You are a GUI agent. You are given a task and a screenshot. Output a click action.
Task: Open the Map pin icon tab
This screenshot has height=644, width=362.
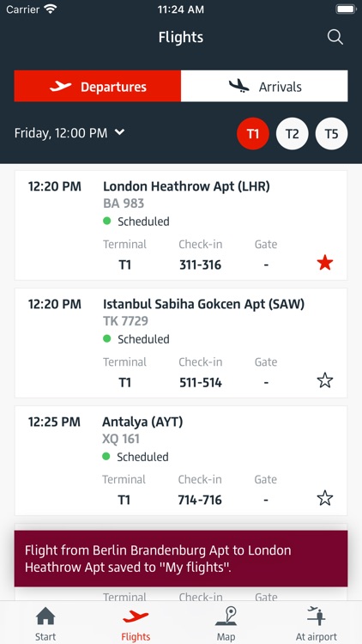click(226, 616)
